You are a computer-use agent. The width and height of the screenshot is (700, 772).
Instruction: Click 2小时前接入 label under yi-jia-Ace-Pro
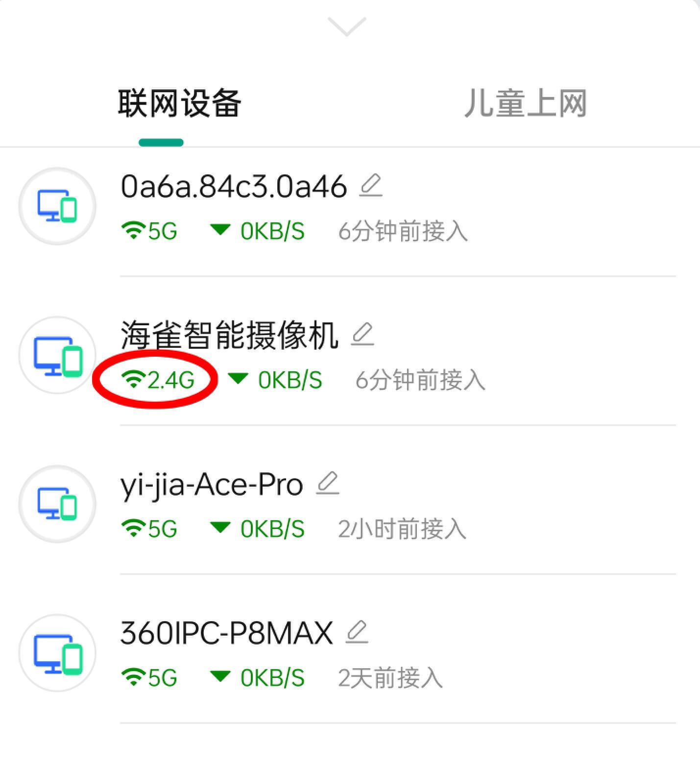point(402,529)
